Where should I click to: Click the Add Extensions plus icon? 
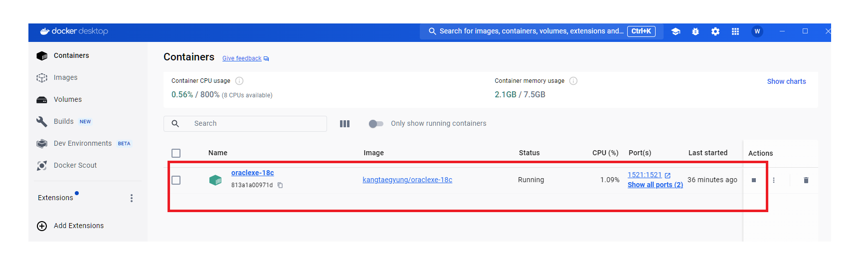pyautogui.click(x=42, y=226)
